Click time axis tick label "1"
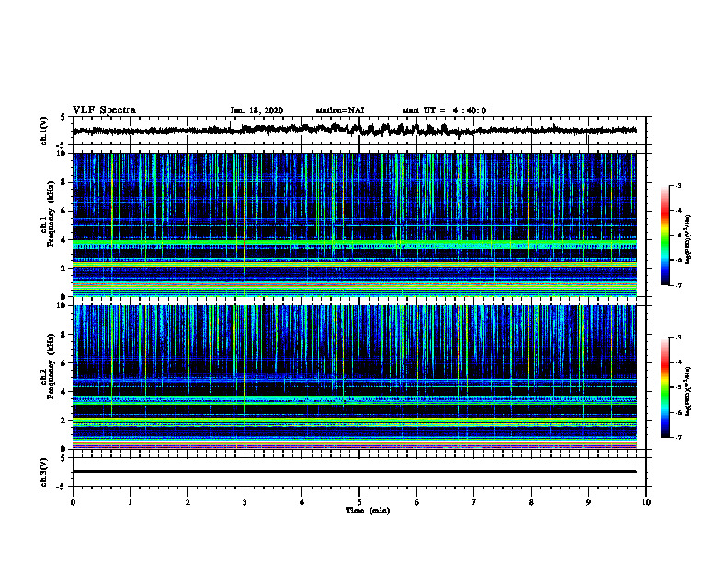Image resolution: width=728 pixels, height=563 pixels. [130, 502]
